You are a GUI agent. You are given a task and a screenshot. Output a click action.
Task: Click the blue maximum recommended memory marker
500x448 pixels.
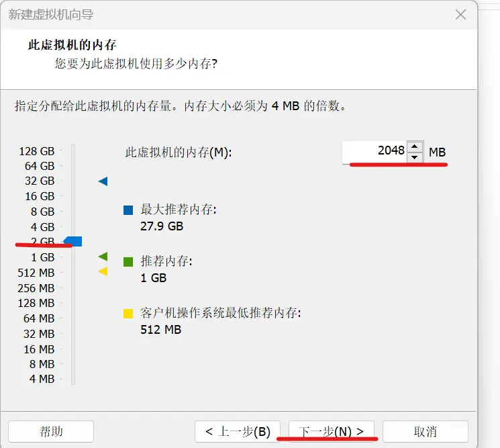click(103, 181)
